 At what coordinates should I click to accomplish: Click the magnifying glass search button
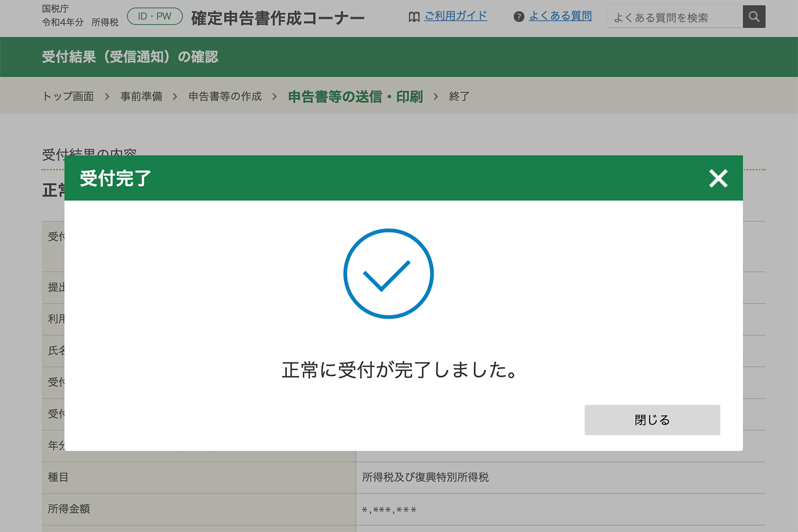click(754, 16)
